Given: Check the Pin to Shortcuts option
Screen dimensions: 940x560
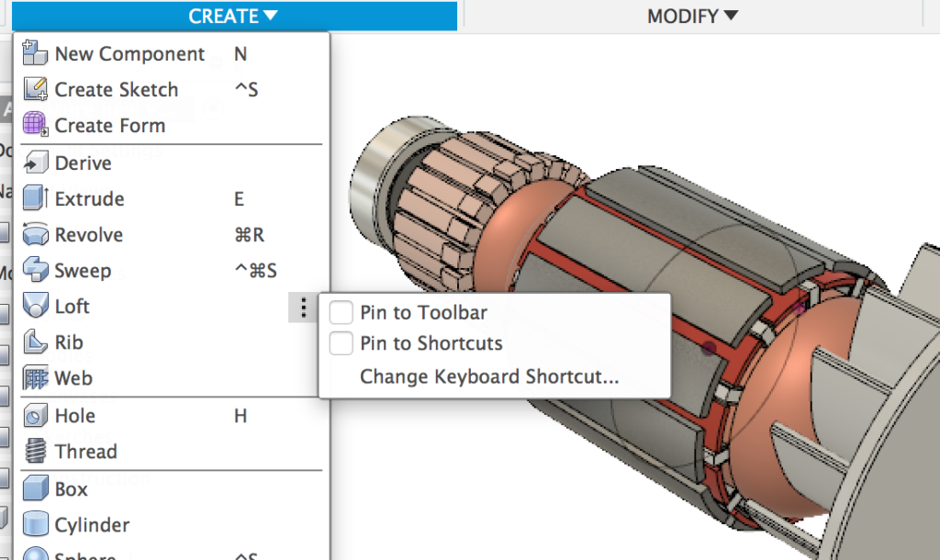Looking at the screenshot, I should point(341,344).
